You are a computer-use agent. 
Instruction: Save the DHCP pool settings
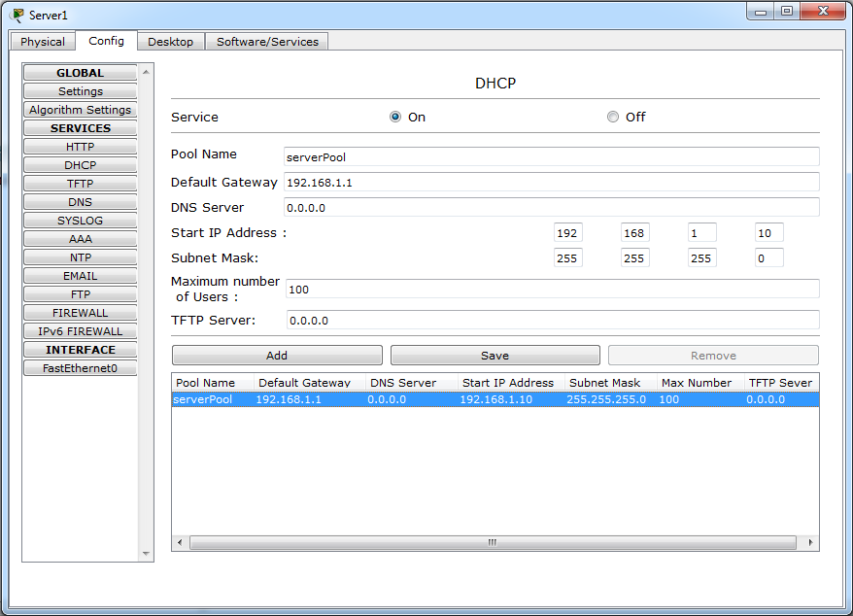[495, 355]
